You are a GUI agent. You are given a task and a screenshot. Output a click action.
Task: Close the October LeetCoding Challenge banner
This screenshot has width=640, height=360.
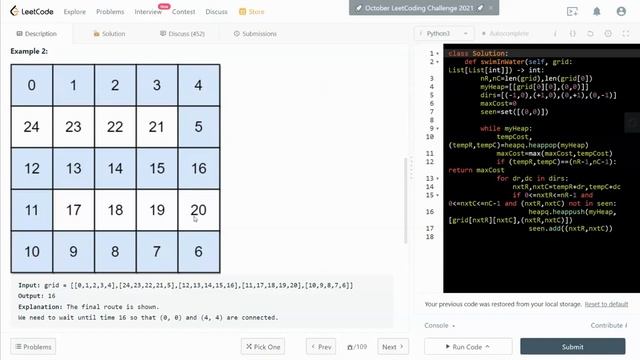coord(491,8)
